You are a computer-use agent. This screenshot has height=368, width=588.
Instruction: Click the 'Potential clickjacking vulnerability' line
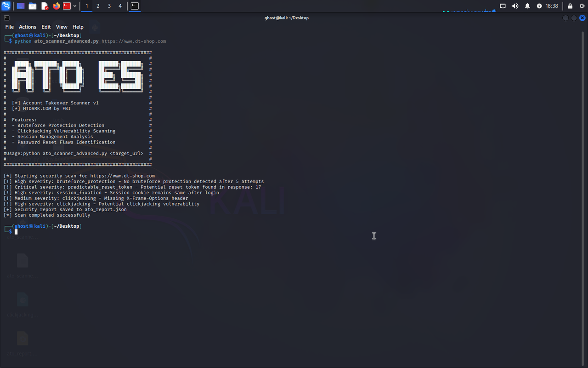pyautogui.click(x=102, y=204)
